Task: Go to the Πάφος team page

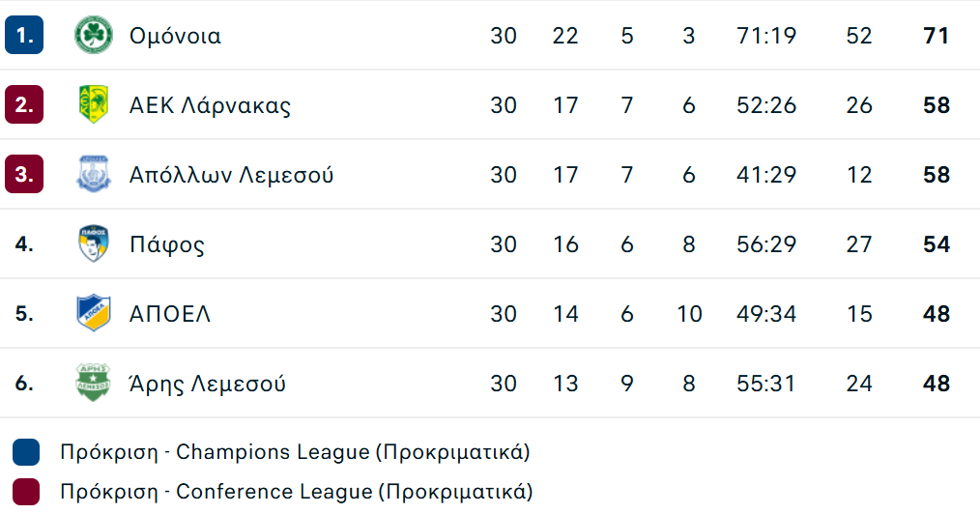Action: (167, 244)
